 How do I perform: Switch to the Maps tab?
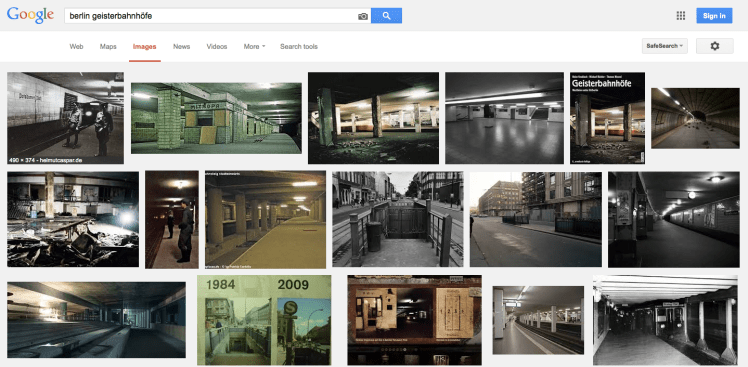[108, 47]
